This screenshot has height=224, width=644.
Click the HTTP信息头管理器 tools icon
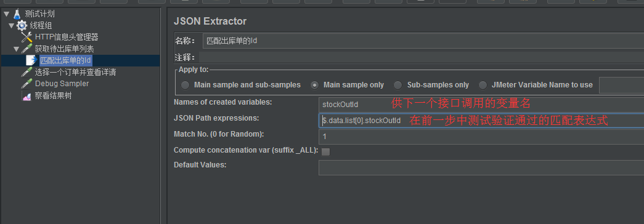pyautogui.click(x=26, y=38)
